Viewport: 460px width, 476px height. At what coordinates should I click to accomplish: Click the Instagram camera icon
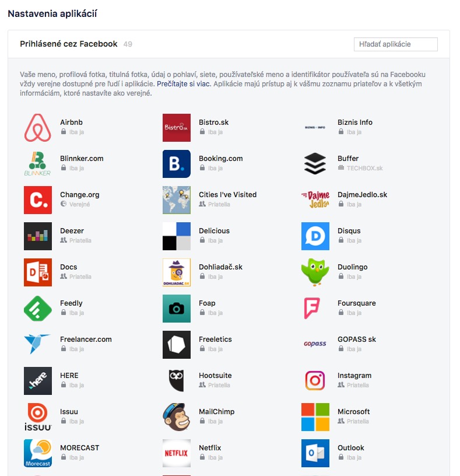[315, 381]
